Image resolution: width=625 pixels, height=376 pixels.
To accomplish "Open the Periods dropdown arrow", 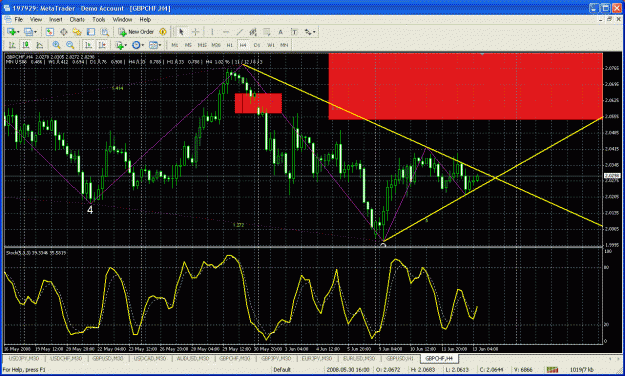I will (x=143, y=45).
